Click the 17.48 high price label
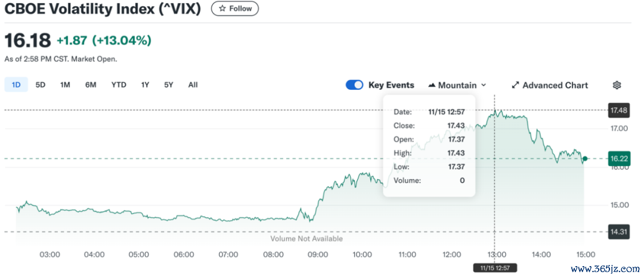The height and width of the screenshot is (278, 644). (x=619, y=110)
